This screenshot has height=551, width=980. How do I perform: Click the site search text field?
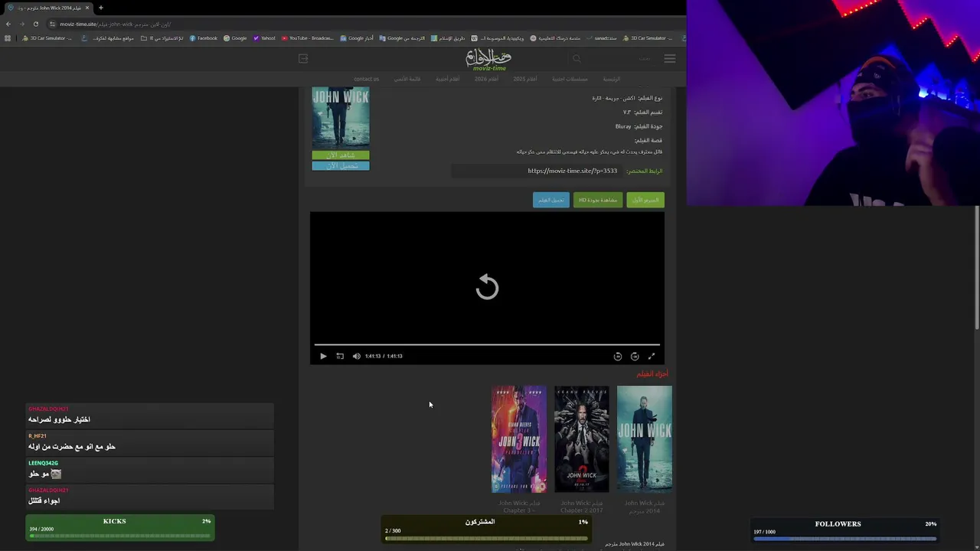[620, 58]
